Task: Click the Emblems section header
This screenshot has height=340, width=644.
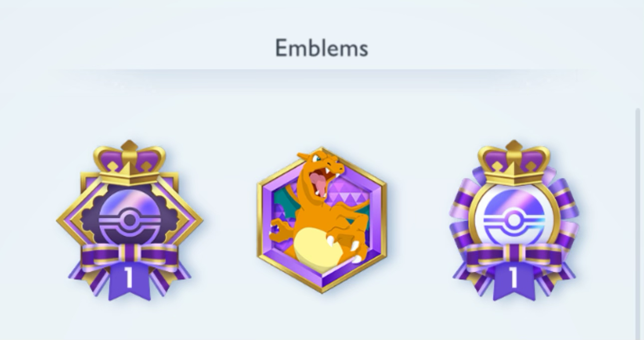Action: coord(322,48)
